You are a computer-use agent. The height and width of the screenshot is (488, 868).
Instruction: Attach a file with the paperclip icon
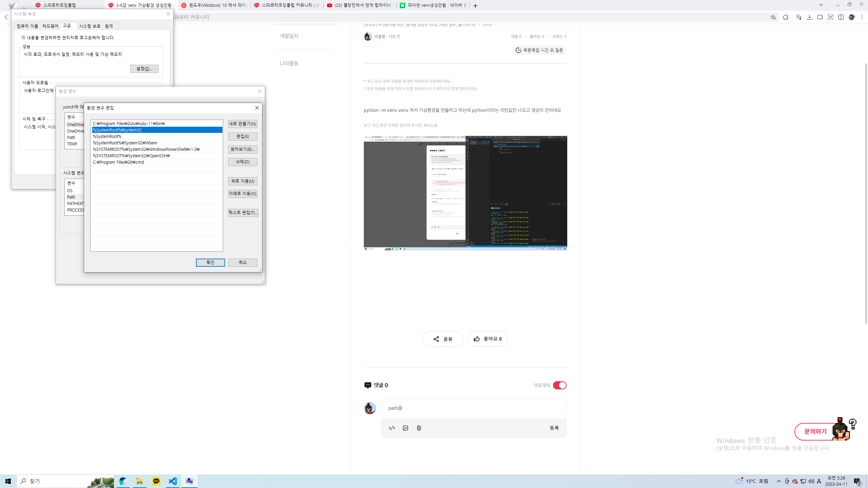point(419,428)
